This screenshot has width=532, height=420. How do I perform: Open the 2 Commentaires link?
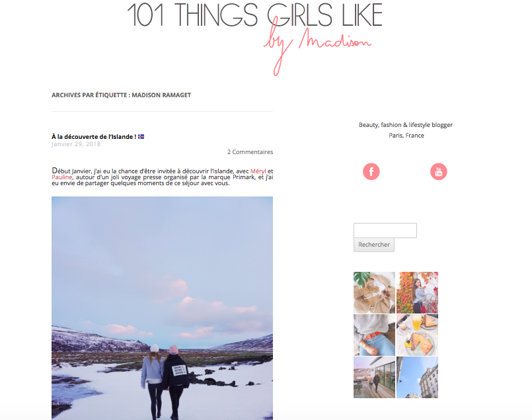tap(250, 151)
